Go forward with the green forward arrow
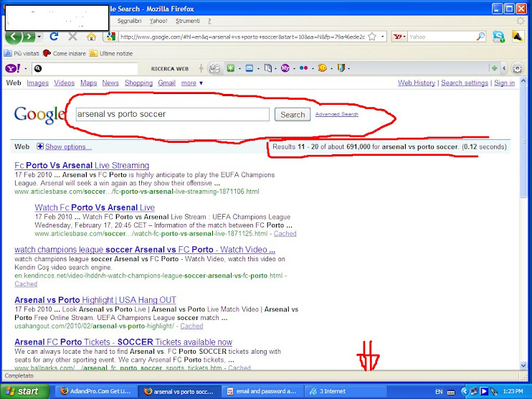Screen dimensions: 532x399 (29, 37)
